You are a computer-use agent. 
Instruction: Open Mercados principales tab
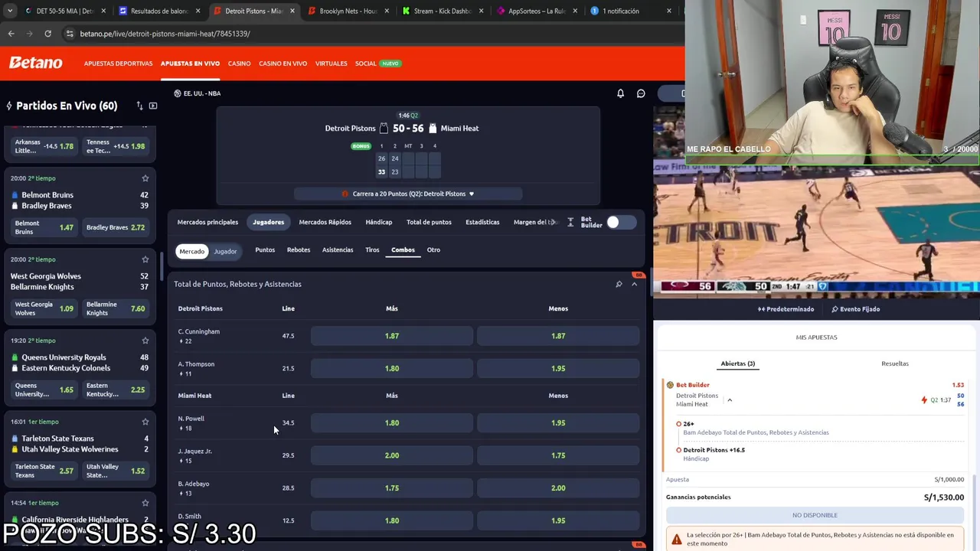207,222
